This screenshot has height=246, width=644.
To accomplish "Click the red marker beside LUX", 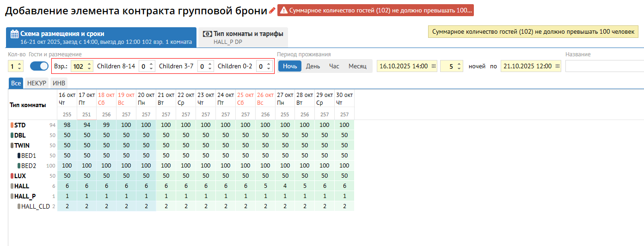I will pos(12,176).
